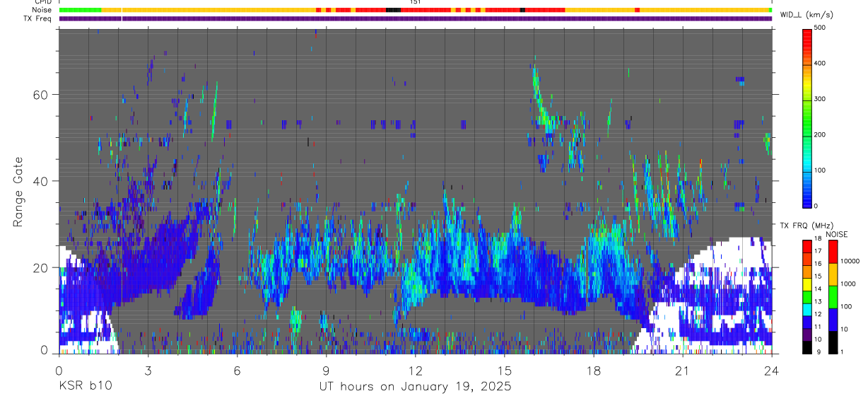The width and height of the screenshot is (868, 401).
Task: Click the '300' tick on WID color bar
Action: click(x=820, y=99)
